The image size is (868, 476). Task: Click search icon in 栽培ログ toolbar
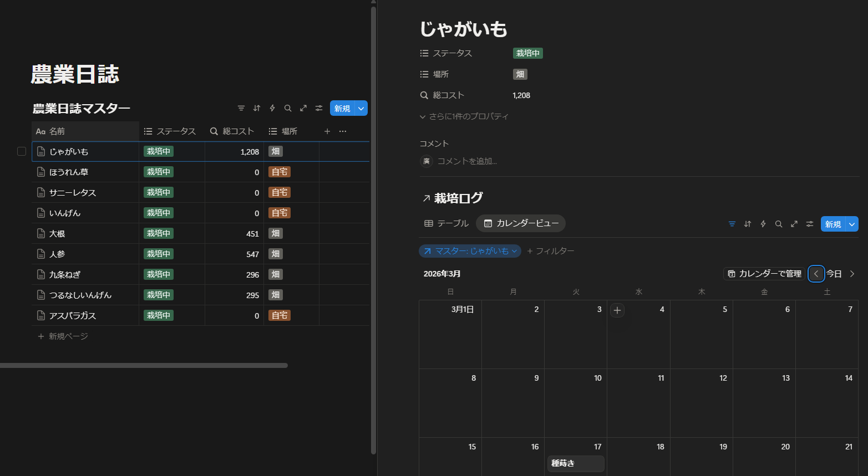[779, 224]
